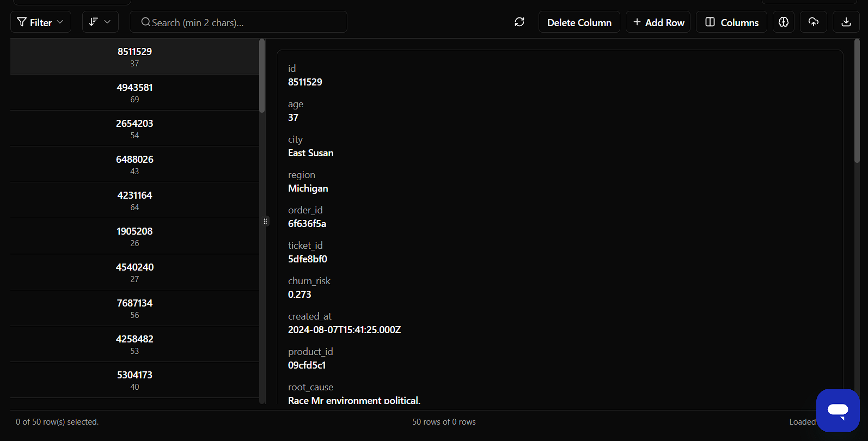
Task: Select row 1905208 in the list
Action: click(x=135, y=236)
